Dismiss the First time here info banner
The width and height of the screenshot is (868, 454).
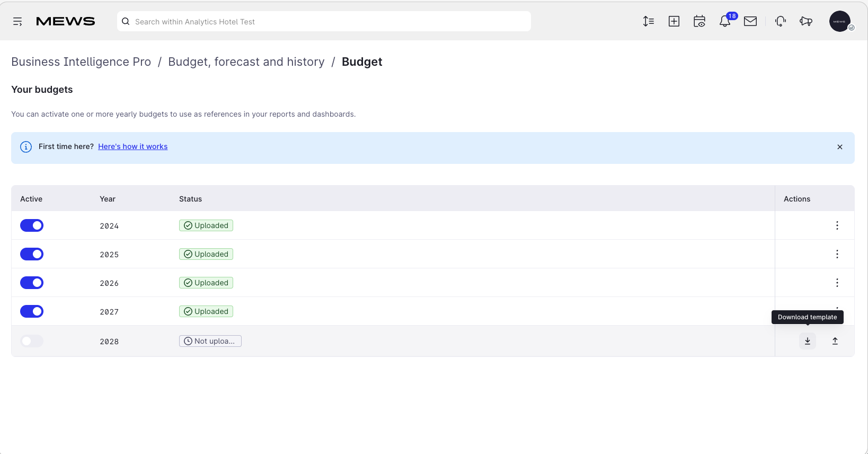(x=840, y=147)
